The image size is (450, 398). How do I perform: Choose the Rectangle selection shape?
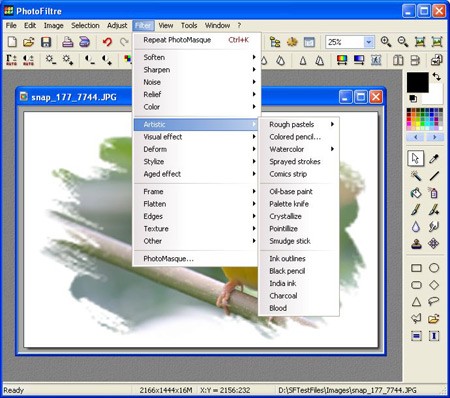pos(416,268)
